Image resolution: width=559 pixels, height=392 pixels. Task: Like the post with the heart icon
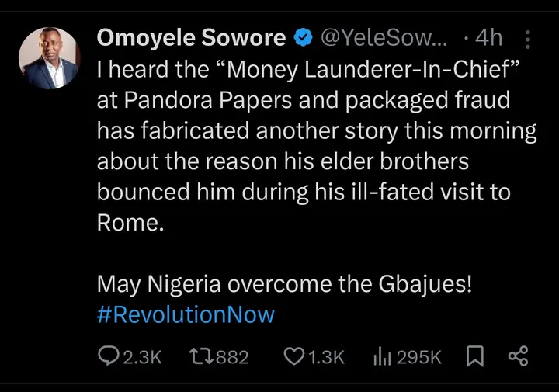coord(293,356)
